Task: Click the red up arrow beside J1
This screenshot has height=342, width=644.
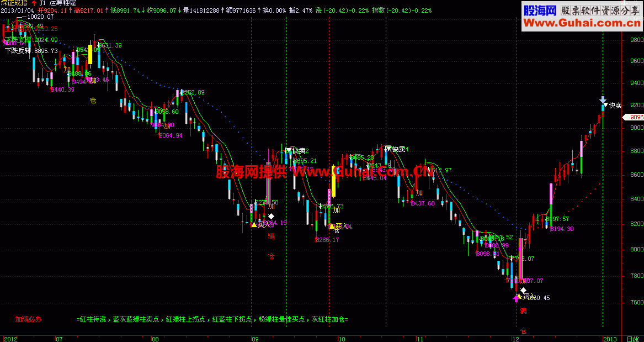Action: click(34, 3)
